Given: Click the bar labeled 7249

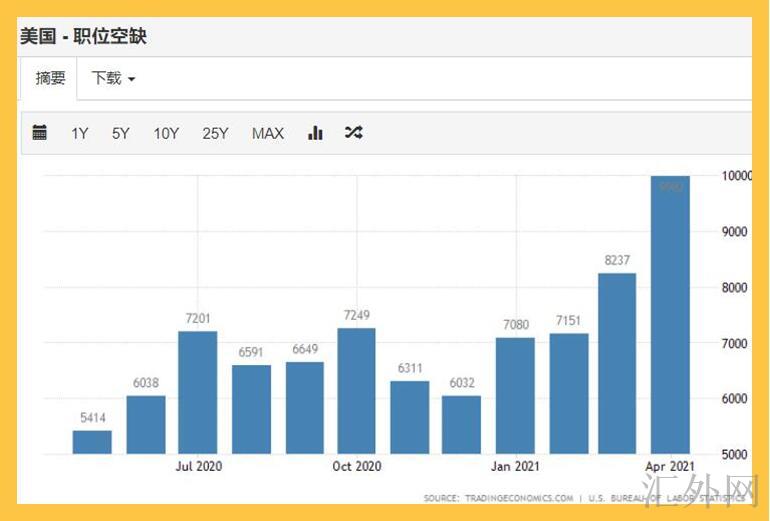Looking at the screenshot, I should [357, 392].
